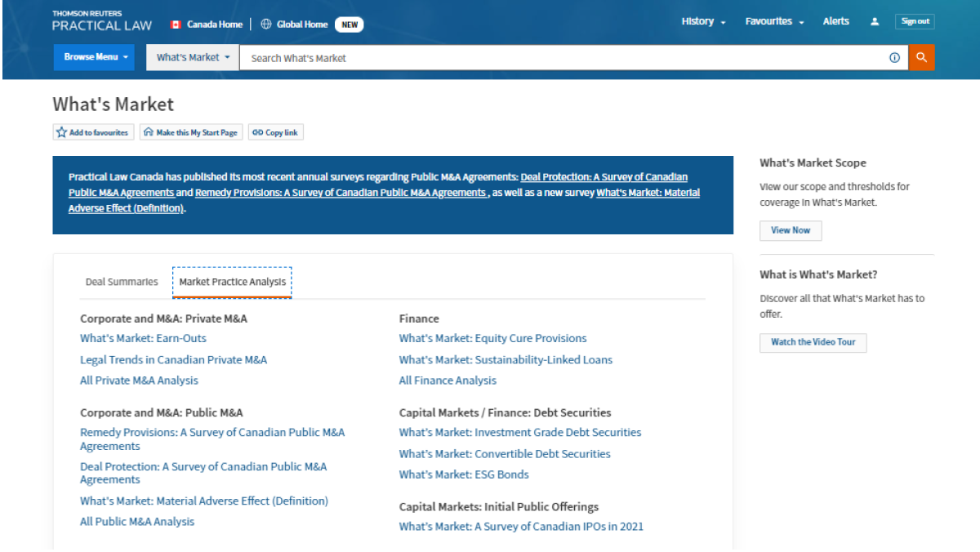Screen dimensions: 980x552
Task: Click the orange search magnifier button
Action: pos(921,58)
